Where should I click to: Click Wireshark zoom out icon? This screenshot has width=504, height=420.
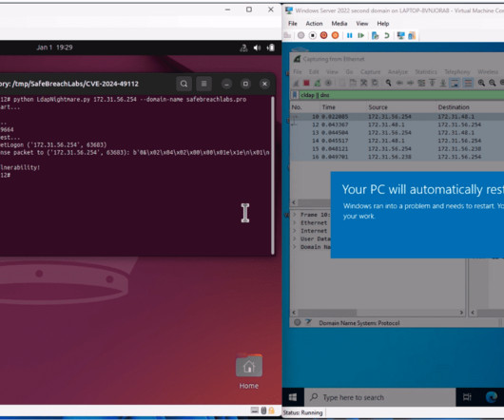(492, 83)
